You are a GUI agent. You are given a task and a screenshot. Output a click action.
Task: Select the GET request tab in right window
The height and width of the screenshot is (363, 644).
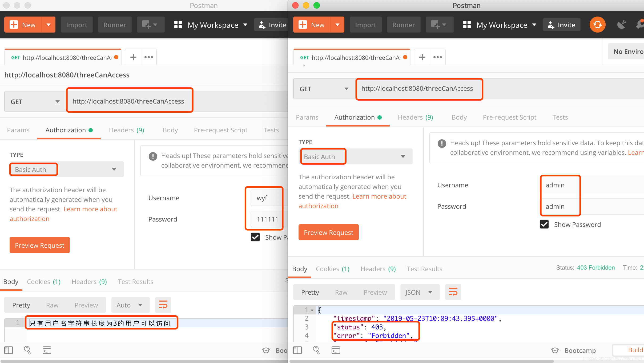pyautogui.click(x=352, y=57)
